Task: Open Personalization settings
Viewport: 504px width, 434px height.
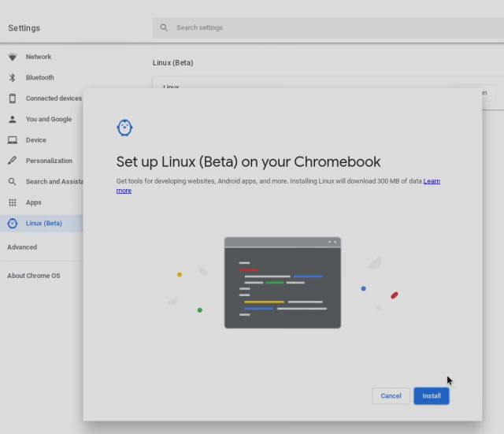Action: pos(49,161)
